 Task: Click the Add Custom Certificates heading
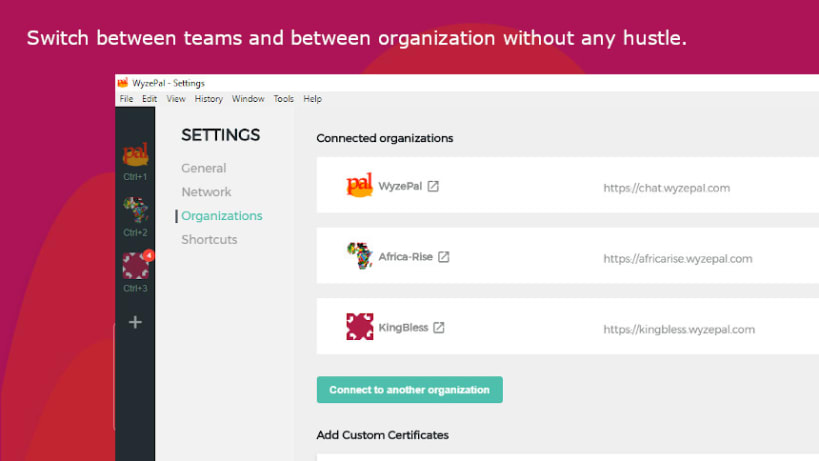coord(382,435)
